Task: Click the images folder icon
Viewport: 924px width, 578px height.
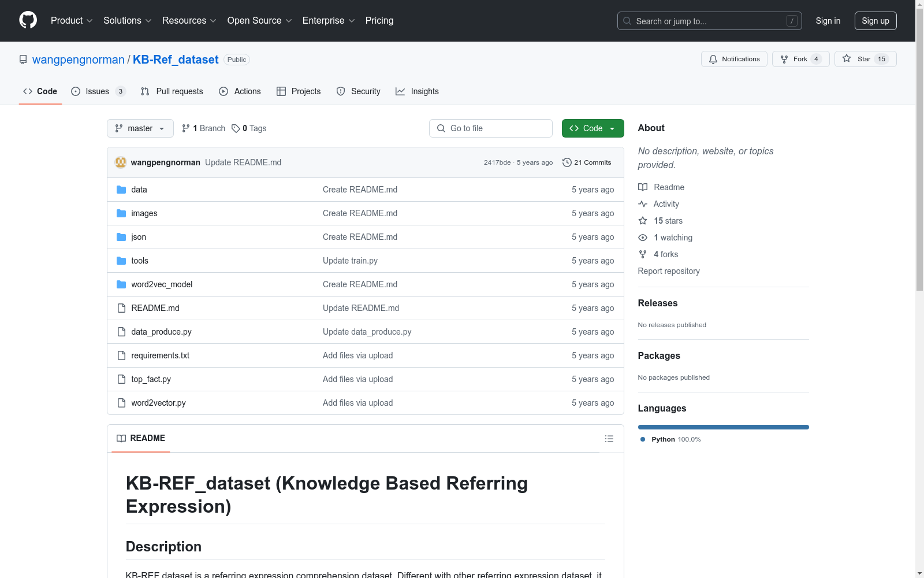Action: tap(121, 213)
